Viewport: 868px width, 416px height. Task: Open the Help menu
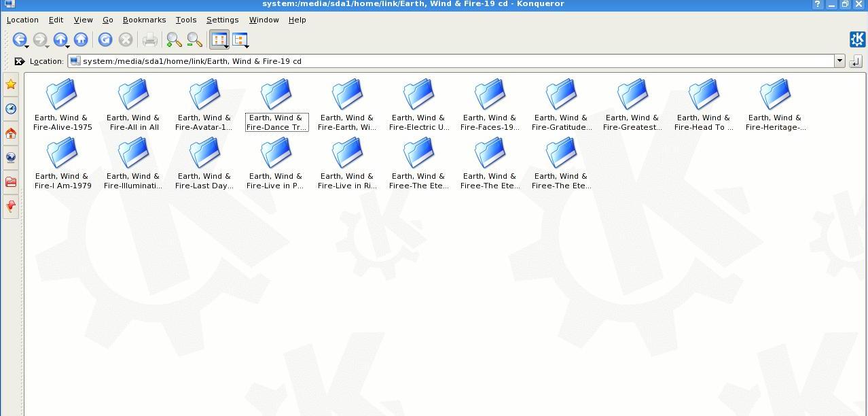(x=297, y=20)
